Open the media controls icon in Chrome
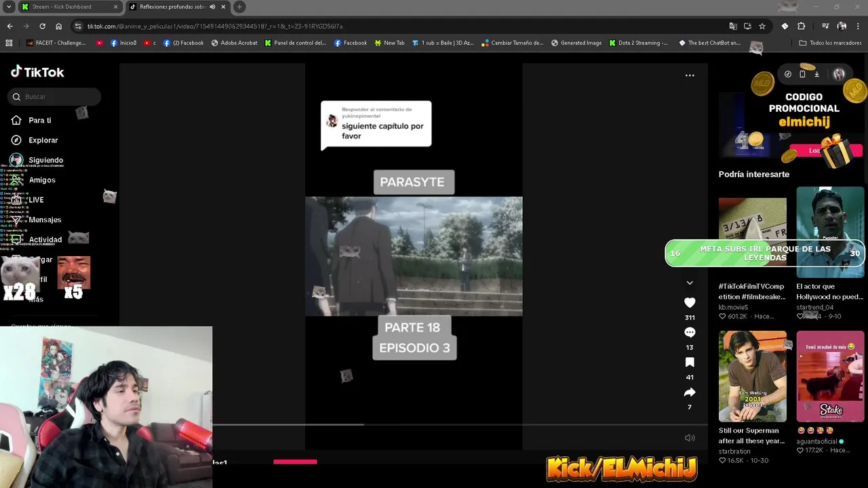 click(x=825, y=26)
